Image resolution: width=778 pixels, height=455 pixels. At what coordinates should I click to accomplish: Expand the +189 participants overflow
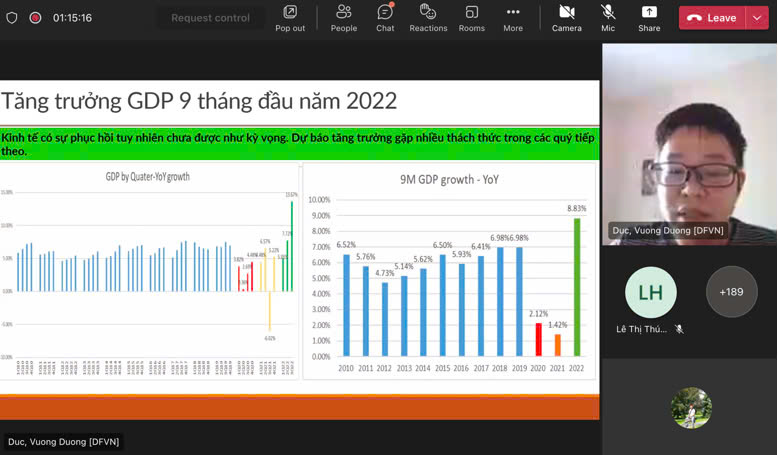click(x=731, y=292)
